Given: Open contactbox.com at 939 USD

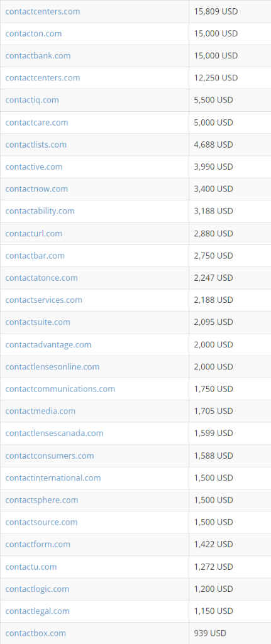Looking at the screenshot, I should 35,633.
